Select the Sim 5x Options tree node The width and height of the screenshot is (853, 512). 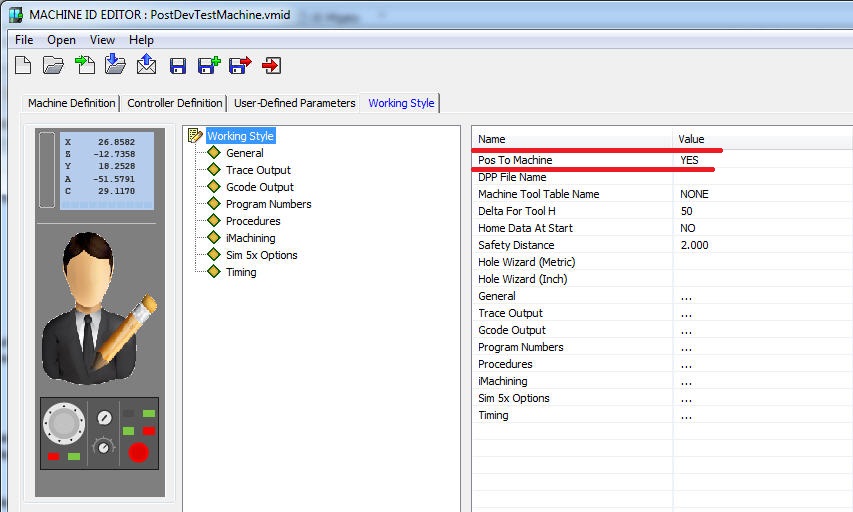click(x=261, y=255)
